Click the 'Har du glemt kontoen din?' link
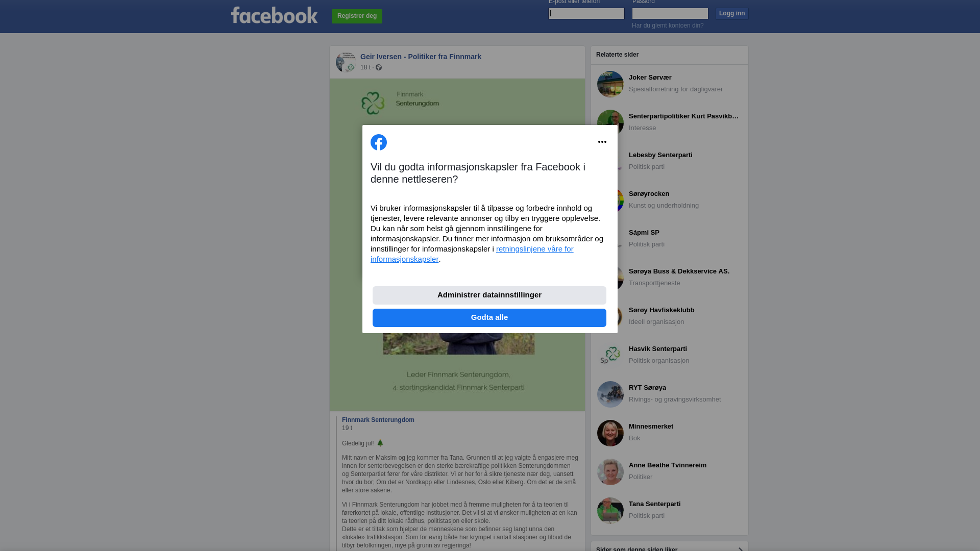The image size is (980, 551). (668, 26)
